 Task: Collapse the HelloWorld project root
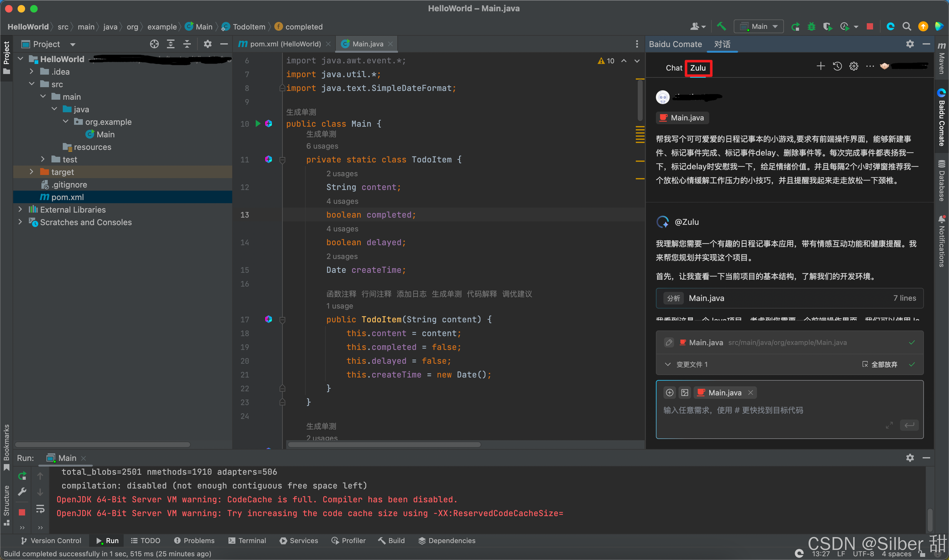[x=21, y=59]
